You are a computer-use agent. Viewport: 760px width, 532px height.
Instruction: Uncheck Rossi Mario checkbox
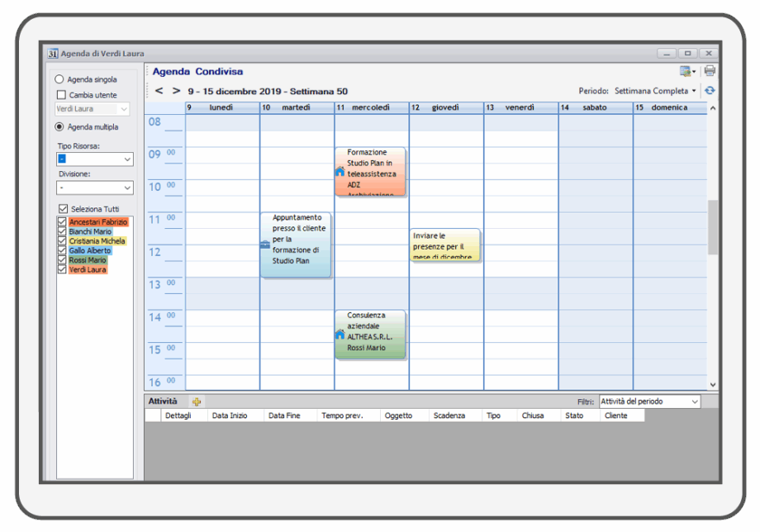coord(62,259)
